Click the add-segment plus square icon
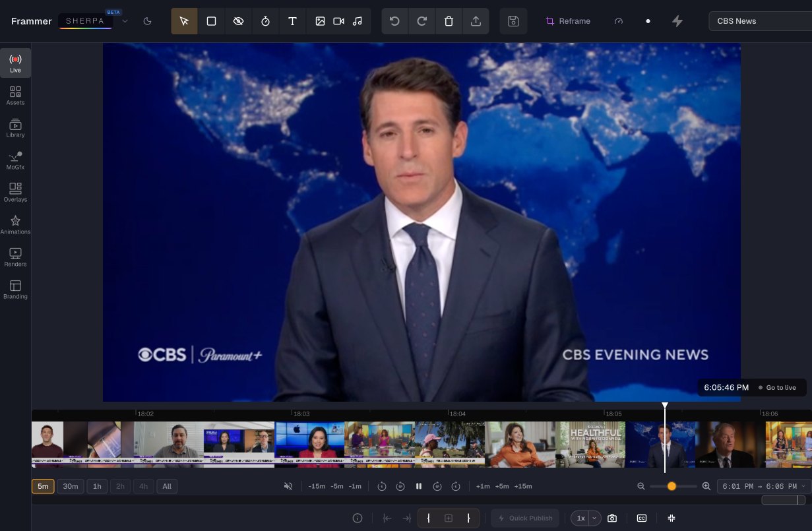Screen dimensions: 812x531 pyautogui.click(x=449, y=518)
